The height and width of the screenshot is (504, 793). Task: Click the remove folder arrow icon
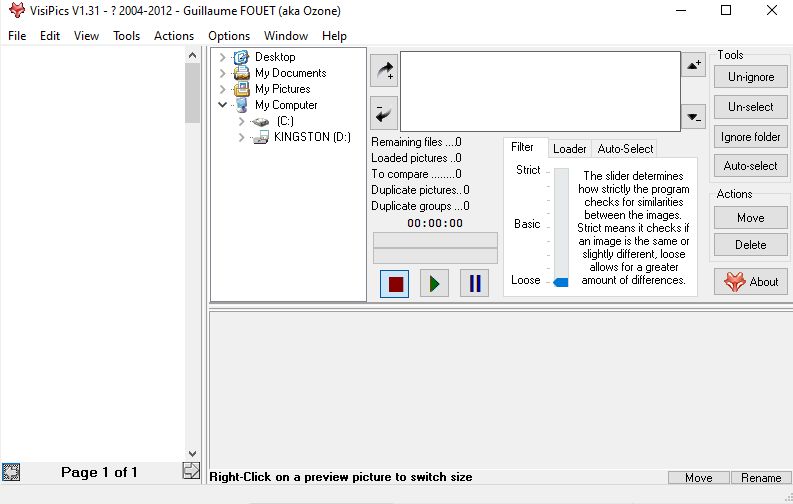[x=384, y=113]
